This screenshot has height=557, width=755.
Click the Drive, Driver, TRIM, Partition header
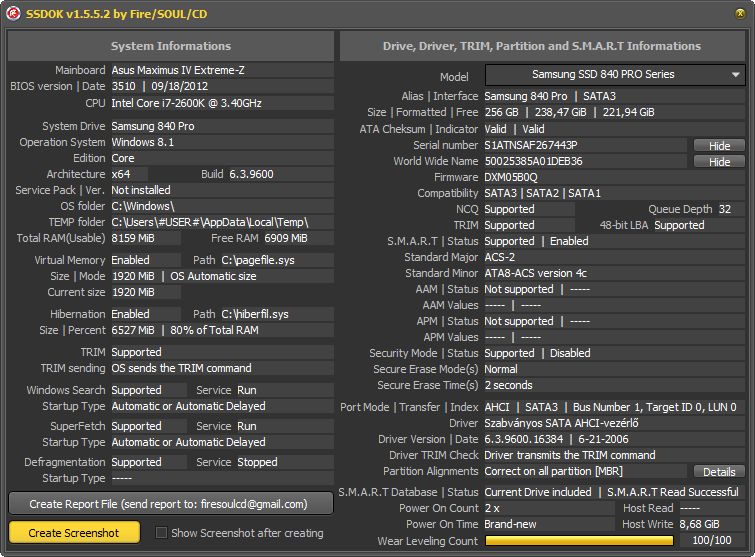(x=542, y=46)
